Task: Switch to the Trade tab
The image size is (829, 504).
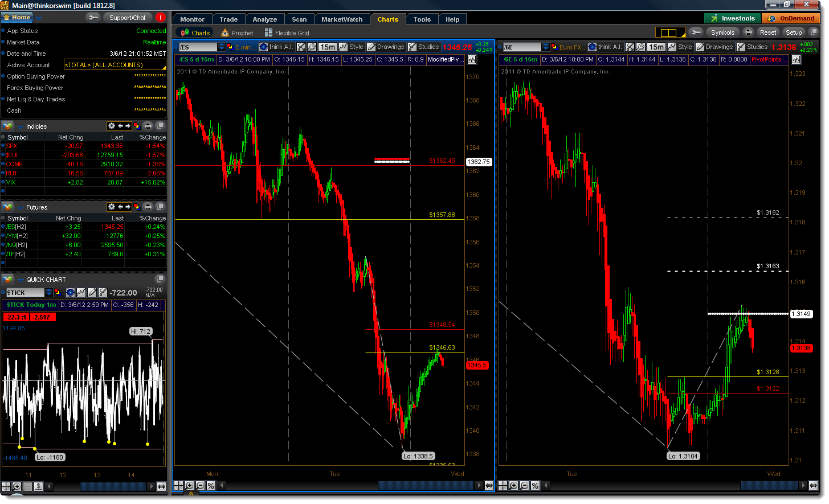Action: coord(228,19)
